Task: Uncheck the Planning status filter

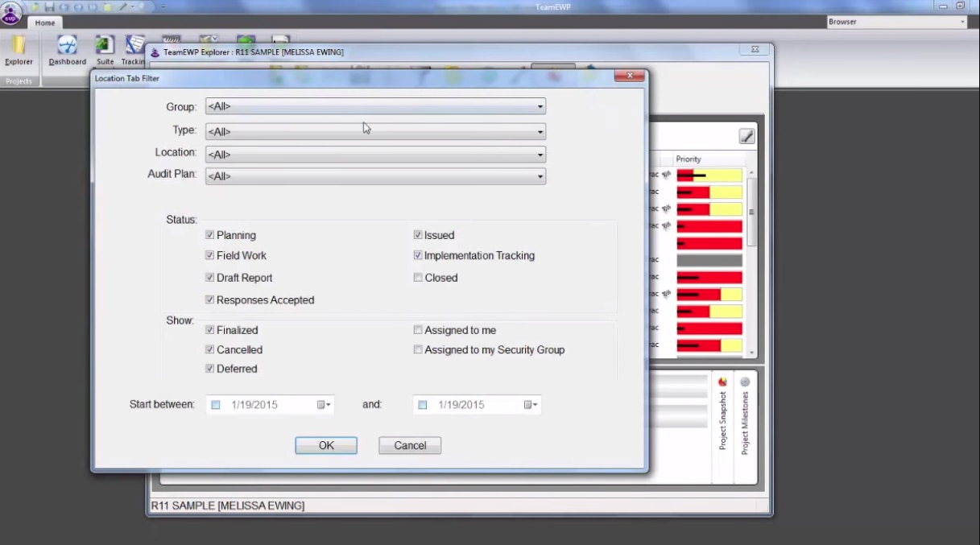Action: (209, 234)
